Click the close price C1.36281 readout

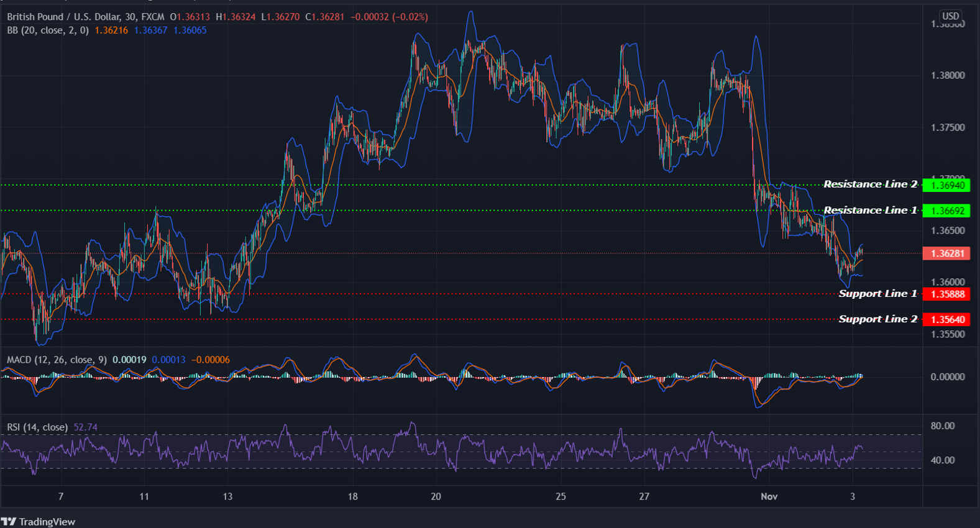(324, 17)
